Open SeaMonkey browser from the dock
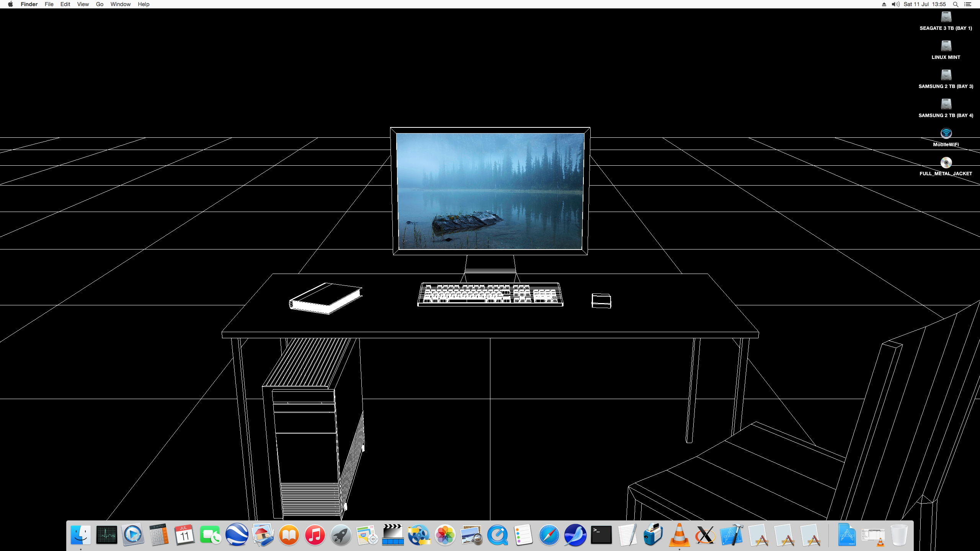The height and width of the screenshot is (551, 980). pos(575,535)
